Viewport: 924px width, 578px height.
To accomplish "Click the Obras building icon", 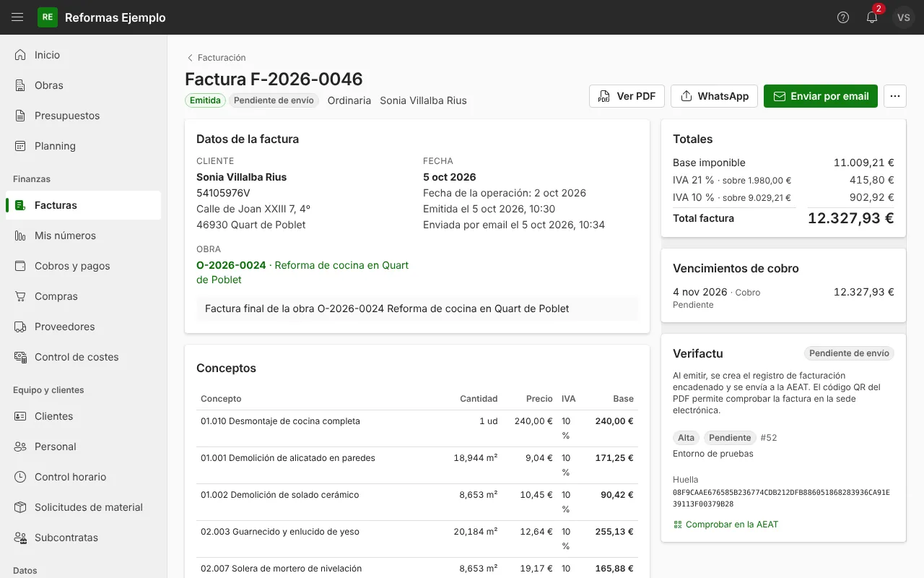I will point(20,85).
